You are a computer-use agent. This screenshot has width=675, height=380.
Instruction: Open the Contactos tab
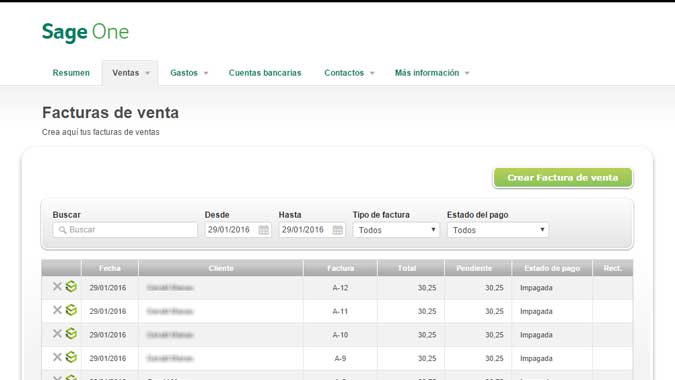click(x=344, y=73)
